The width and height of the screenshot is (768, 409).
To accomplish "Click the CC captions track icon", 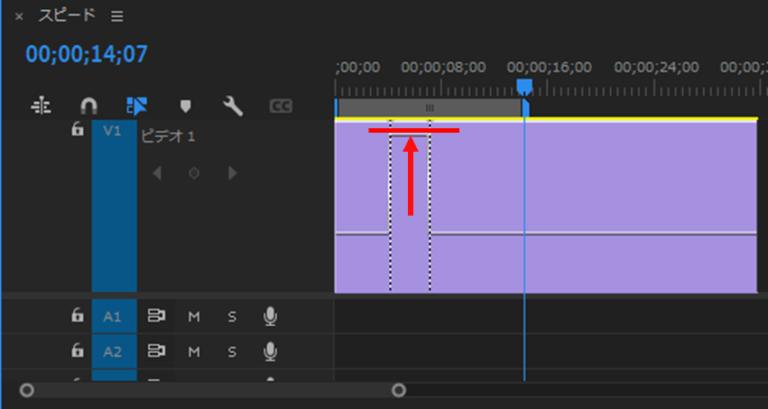I will point(281,106).
